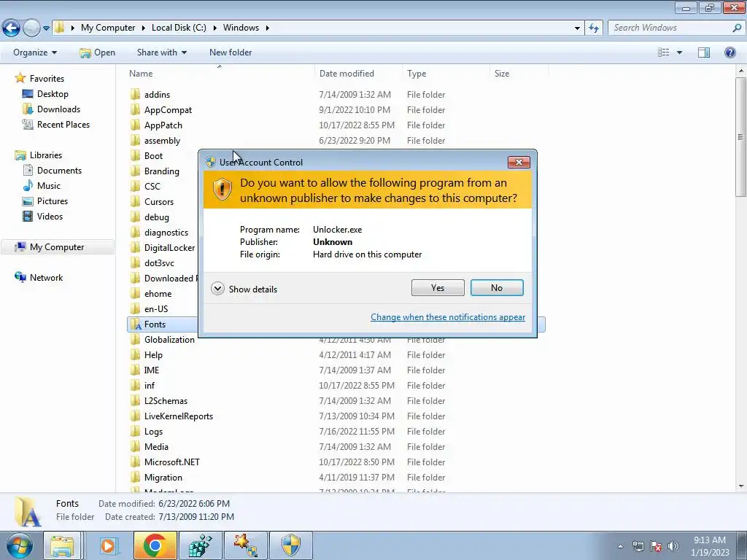Click Yes in User Account Control
This screenshot has height=560, width=747.
coord(438,287)
